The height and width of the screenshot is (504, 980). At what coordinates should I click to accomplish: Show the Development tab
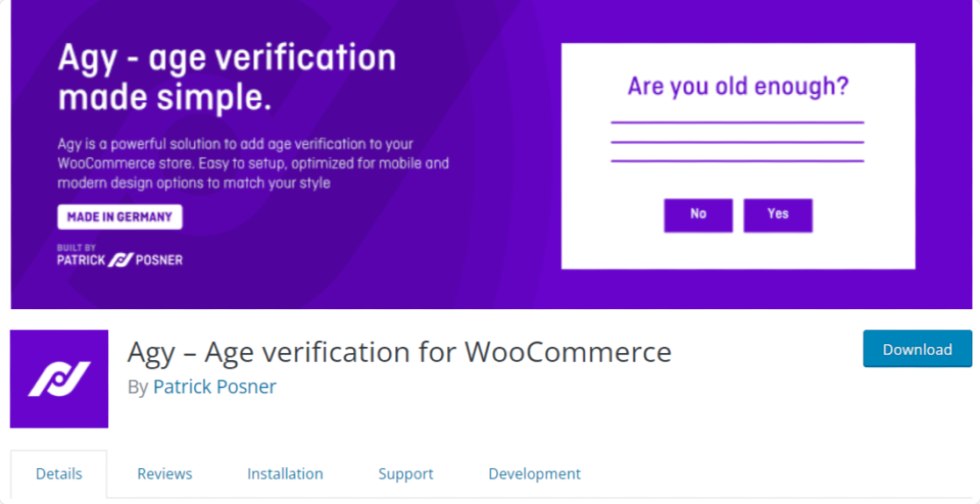coord(534,473)
